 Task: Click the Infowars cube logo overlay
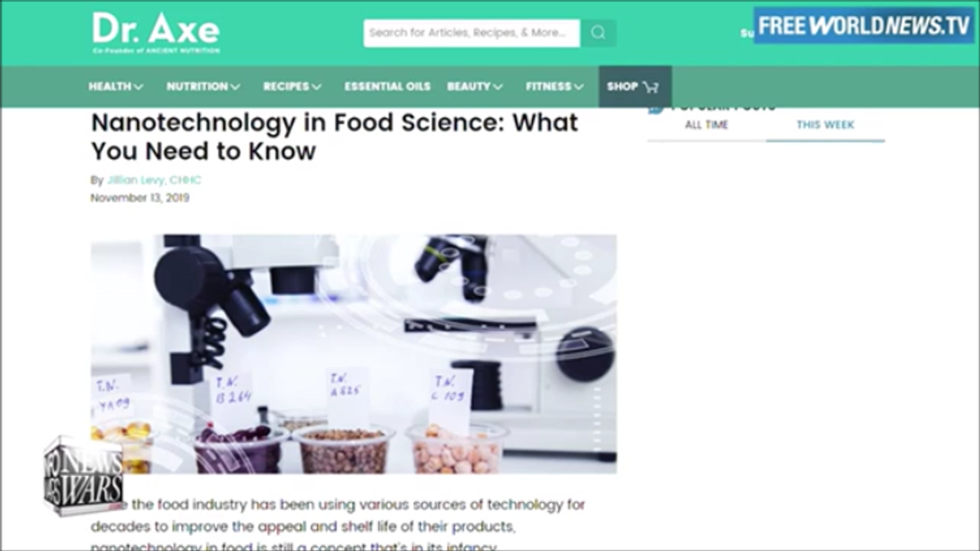(83, 475)
